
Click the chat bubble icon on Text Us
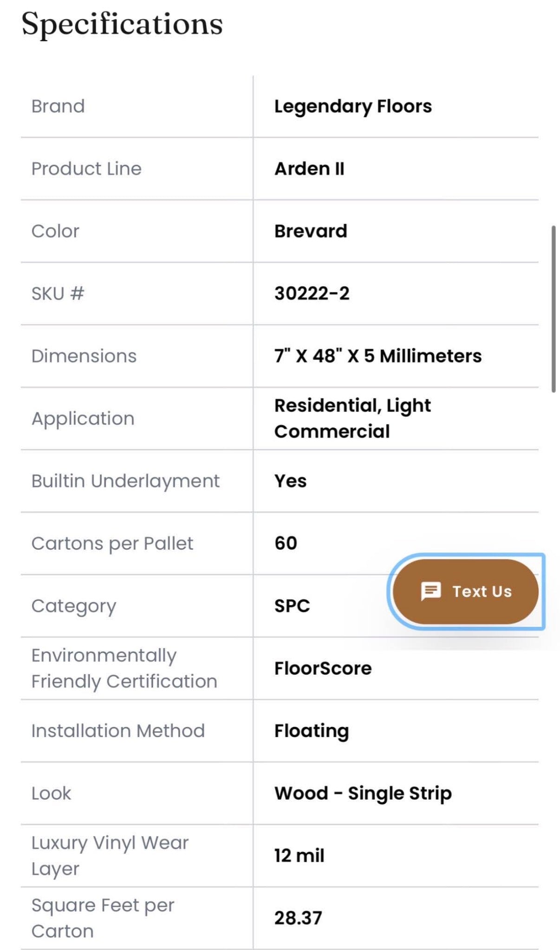tap(430, 592)
